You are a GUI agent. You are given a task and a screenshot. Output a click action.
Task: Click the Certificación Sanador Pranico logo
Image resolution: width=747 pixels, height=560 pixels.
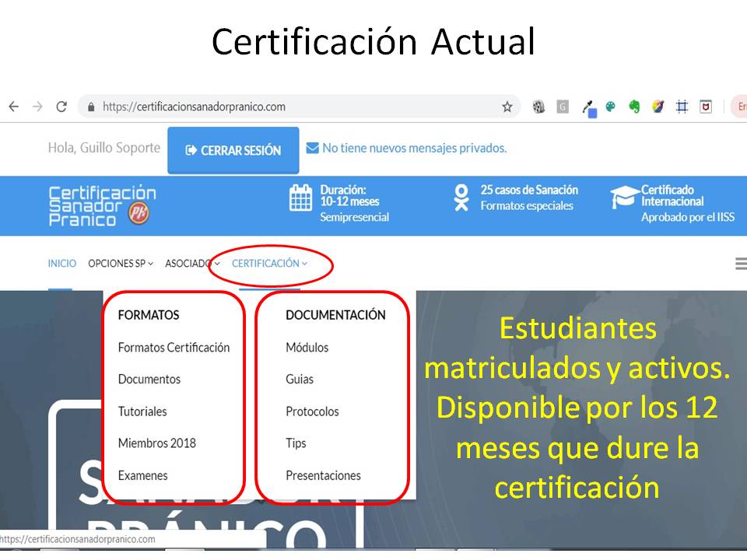(x=102, y=206)
